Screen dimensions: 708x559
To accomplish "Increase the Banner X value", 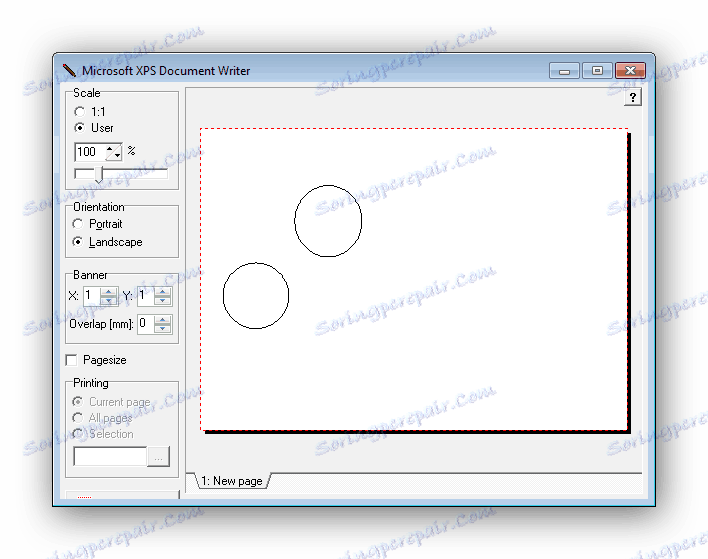I will (109, 292).
